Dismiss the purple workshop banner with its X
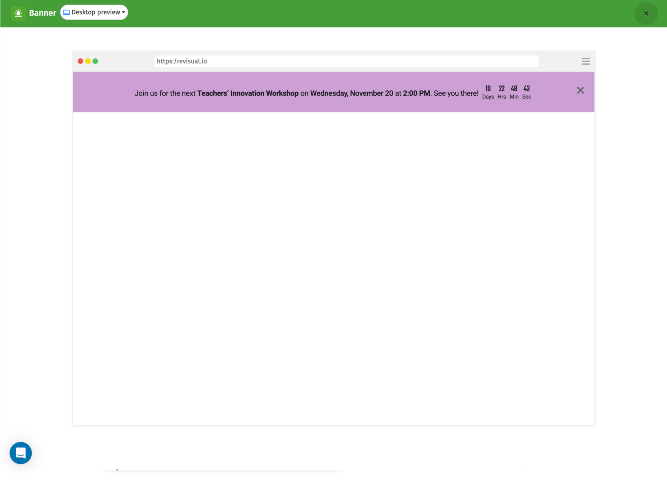The height and width of the screenshot is (500, 667). click(580, 90)
